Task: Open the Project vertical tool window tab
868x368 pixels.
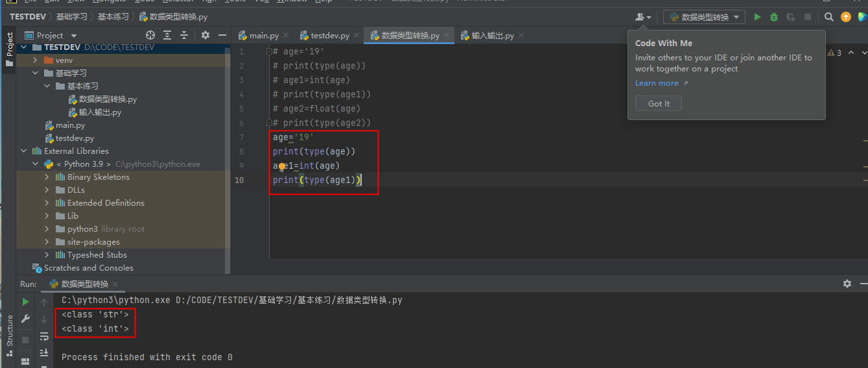Action: pos(9,50)
